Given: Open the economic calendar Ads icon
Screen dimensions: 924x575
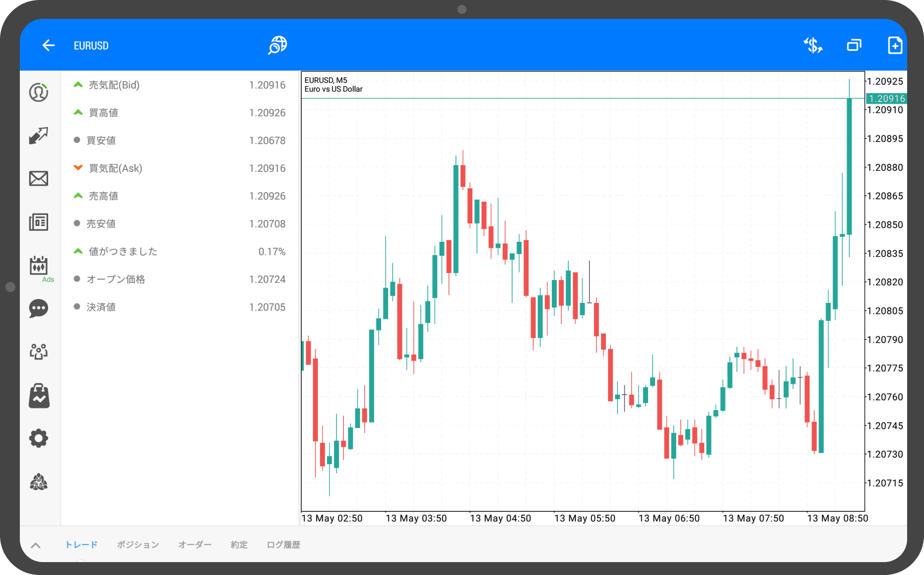Looking at the screenshot, I should [x=39, y=267].
